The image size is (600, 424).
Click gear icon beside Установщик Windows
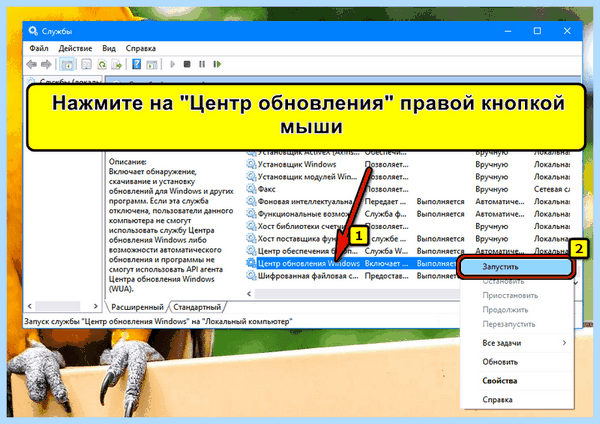point(251,164)
